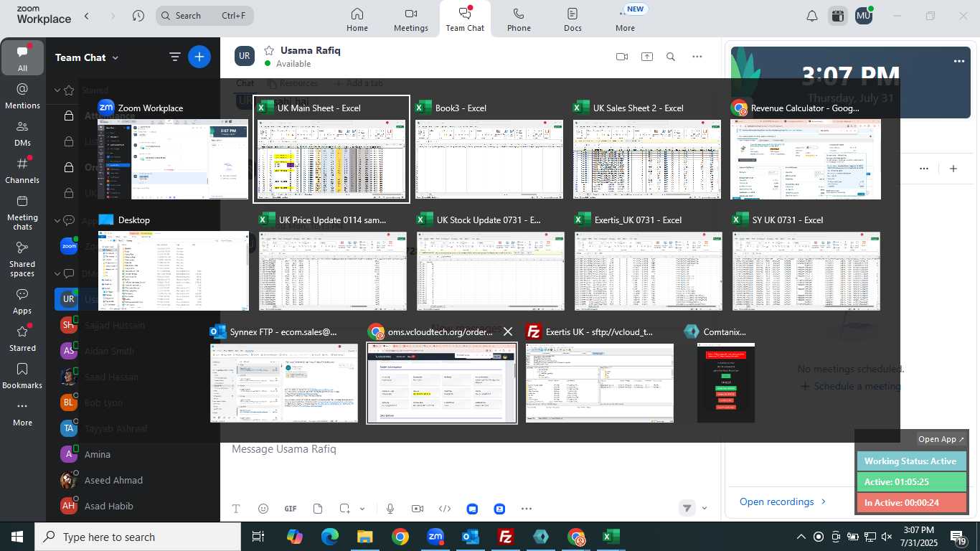Screen dimensions: 980x551
Task: Collapse the Apps section chevron
Action: (58, 220)
